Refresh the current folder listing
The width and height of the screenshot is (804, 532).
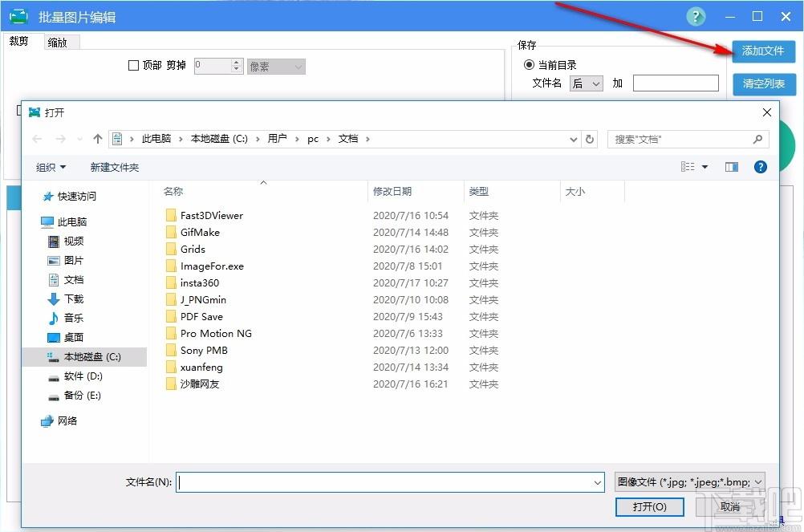tap(591, 139)
